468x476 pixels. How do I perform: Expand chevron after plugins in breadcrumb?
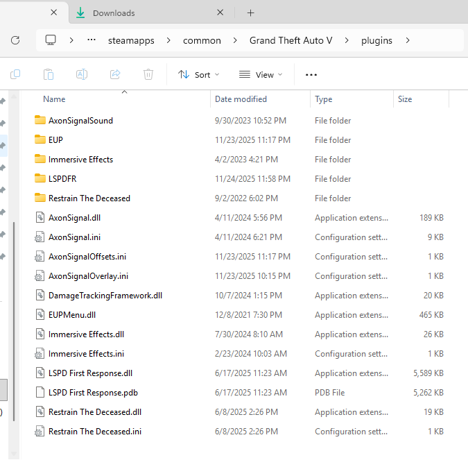point(408,40)
